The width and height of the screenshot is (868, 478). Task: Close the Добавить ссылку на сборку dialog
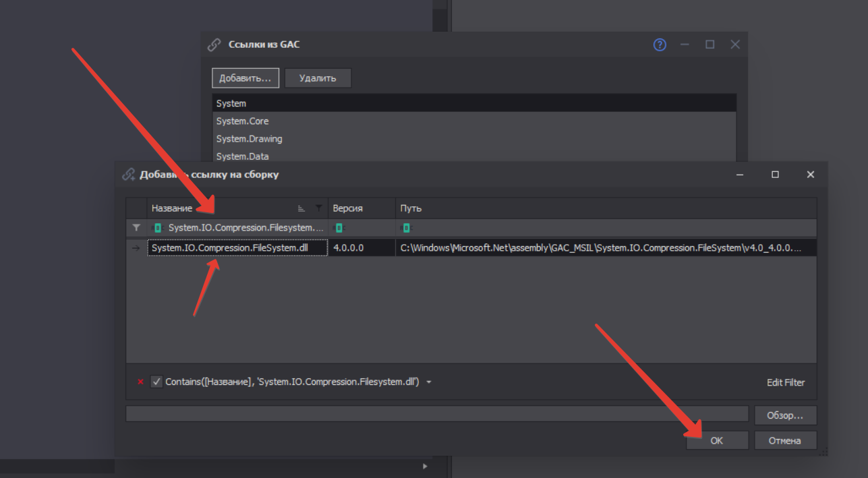click(810, 175)
